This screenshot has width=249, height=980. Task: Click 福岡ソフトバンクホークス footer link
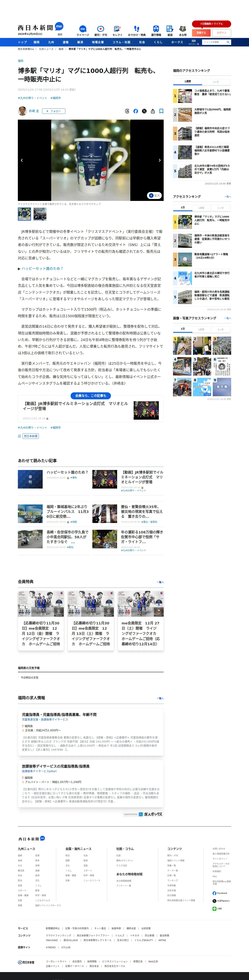point(48,905)
